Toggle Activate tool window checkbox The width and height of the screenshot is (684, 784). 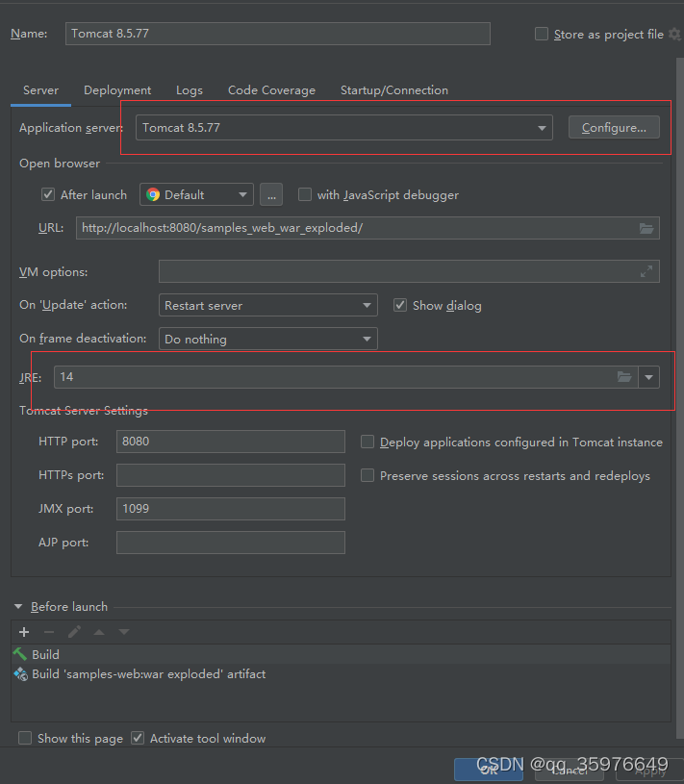(138, 738)
